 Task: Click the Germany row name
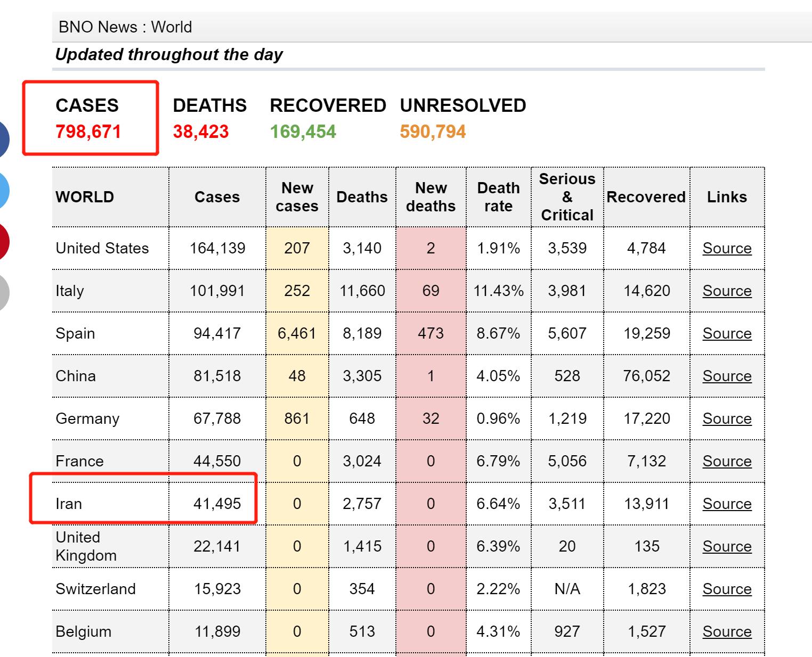pyautogui.click(x=87, y=418)
